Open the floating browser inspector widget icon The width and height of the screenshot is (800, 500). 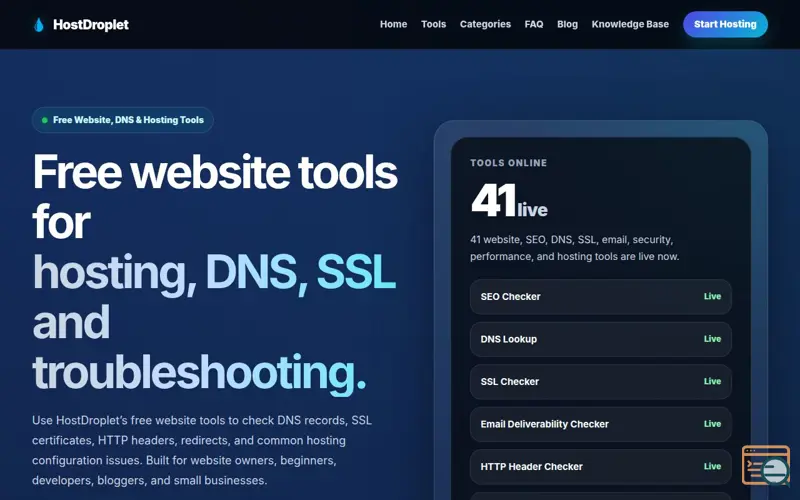click(766, 465)
